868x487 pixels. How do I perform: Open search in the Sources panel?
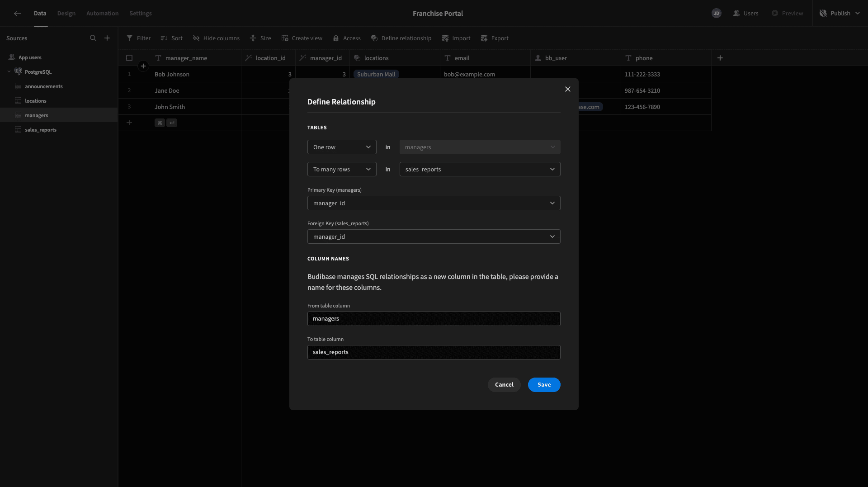tap(93, 38)
